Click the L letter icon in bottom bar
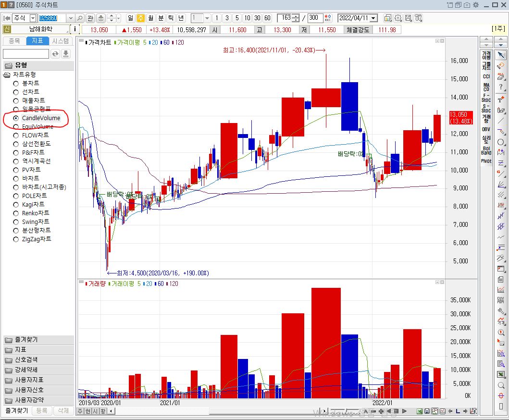Image resolution: width=509 pixels, height=420 pixels. [458, 411]
